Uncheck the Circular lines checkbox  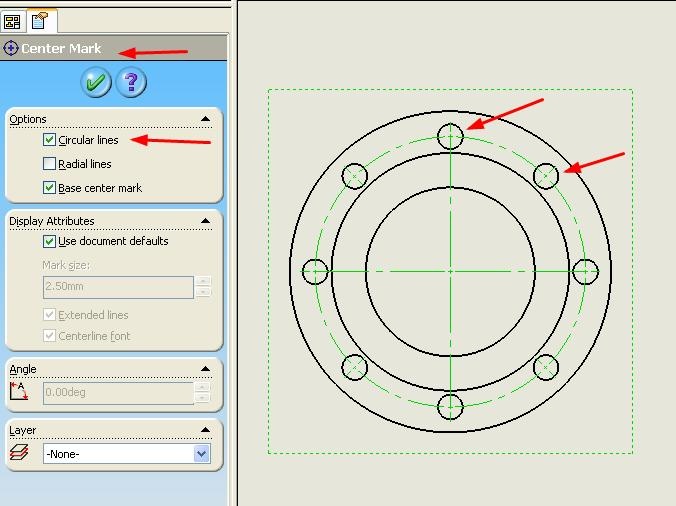[x=49, y=140]
